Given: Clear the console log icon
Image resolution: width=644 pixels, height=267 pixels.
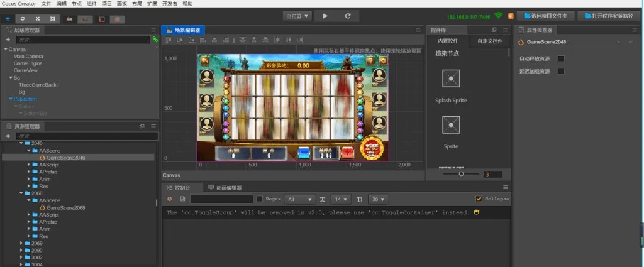Looking at the screenshot, I should tap(169, 199).
